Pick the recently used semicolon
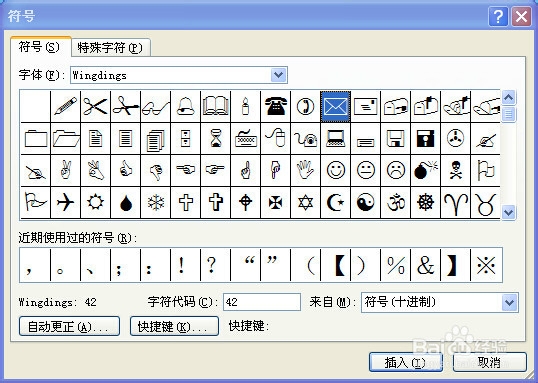The image size is (538, 383). pyautogui.click(x=126, y=265)
